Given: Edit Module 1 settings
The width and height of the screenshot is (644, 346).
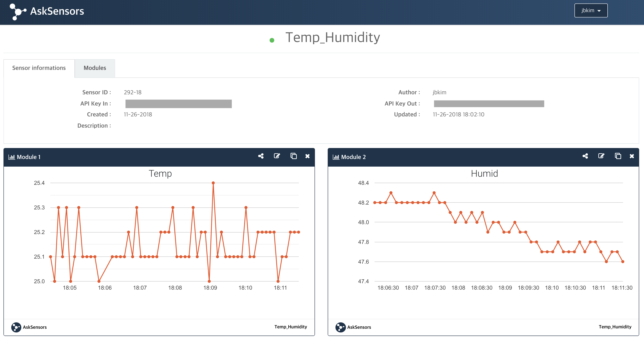Looking at the screenshot, I should point(277,156).
